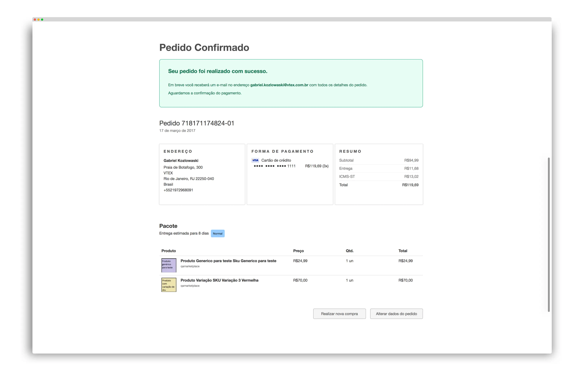Click the yellow minimize window dot

point(39,19)
